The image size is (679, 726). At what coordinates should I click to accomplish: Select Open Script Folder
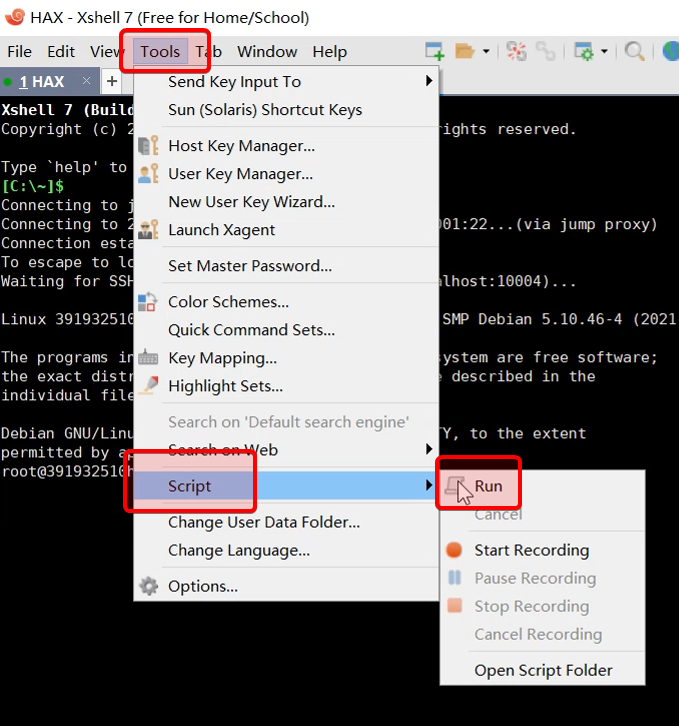tap(543, 670)
